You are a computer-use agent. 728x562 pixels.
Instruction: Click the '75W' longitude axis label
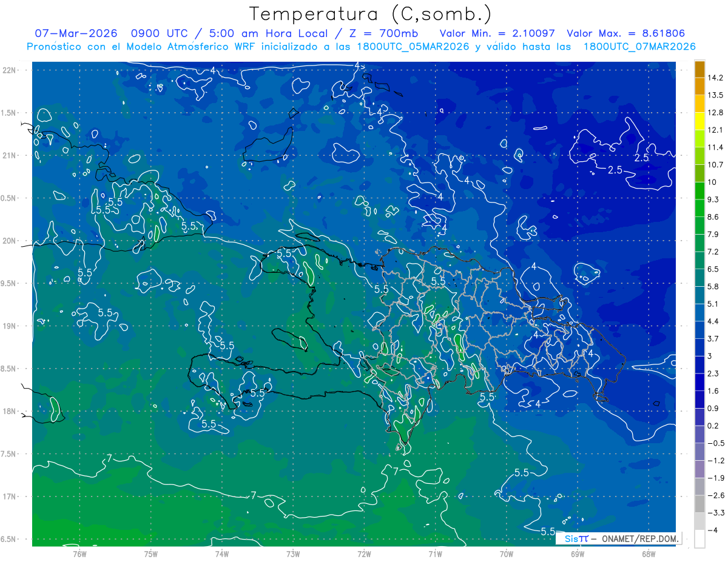click(x=151, y=554)
